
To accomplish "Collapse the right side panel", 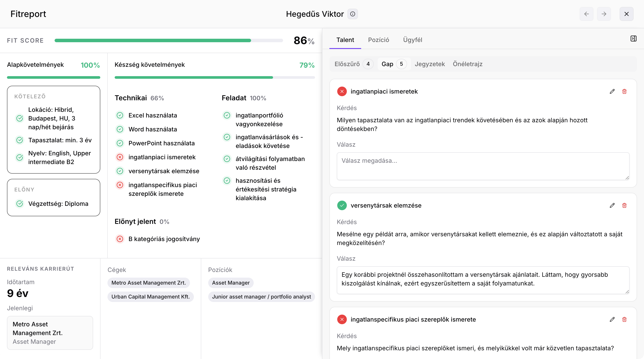I will point(634,39).
